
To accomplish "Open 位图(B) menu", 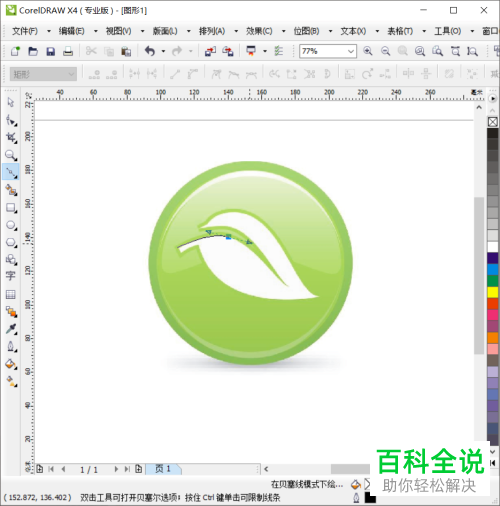I will 306,31.
